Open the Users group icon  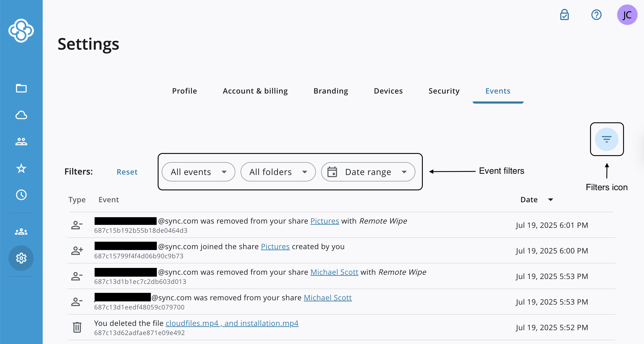tap(21, 231)
